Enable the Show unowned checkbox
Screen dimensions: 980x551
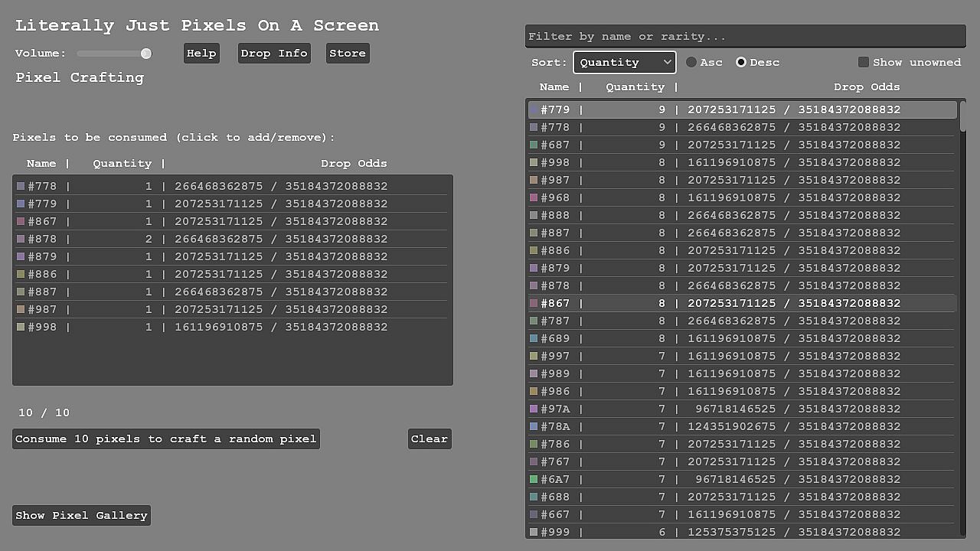(x=864, y=62)
